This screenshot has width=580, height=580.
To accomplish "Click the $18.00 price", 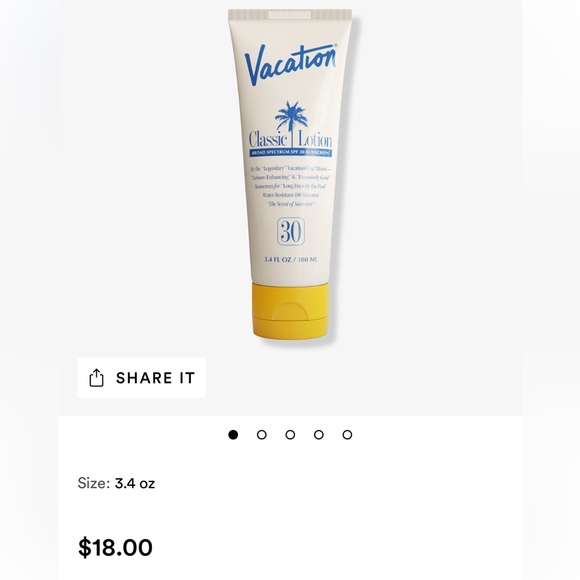I will pyautogui.click(x=115, y=547).
